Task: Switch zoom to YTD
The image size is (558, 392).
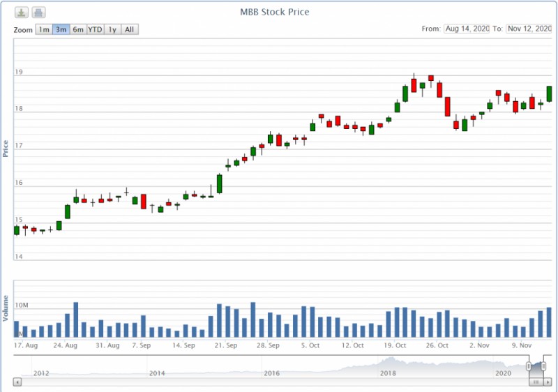Action: click(x=95, y=29)
